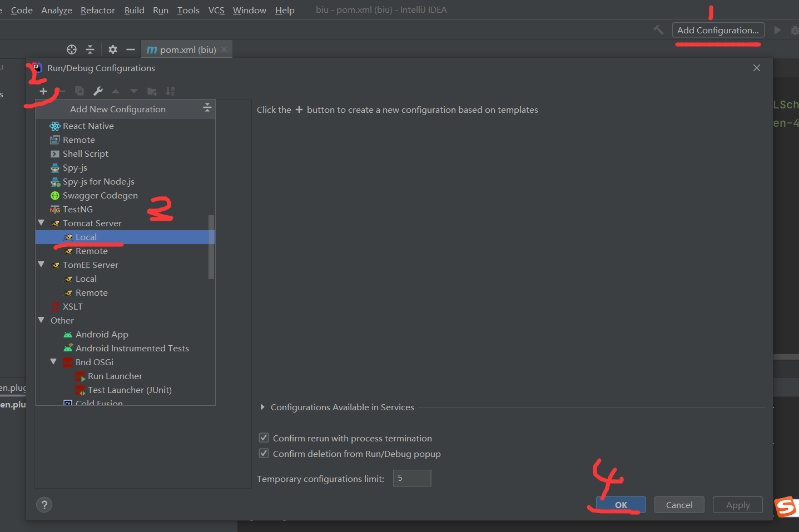Viewport: 799px width, 532px height.
Task: Click the question mark Help icon
Action: [x=44, y=505]
